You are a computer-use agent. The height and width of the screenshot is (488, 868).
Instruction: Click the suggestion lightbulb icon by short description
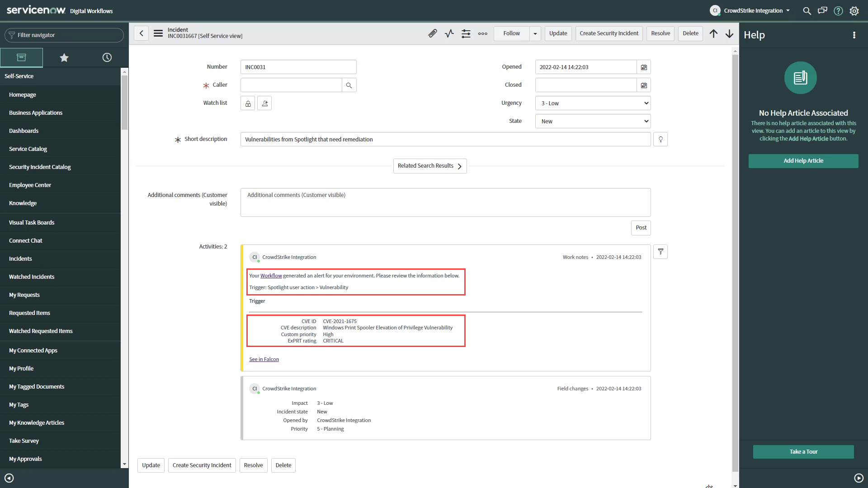pos(660,140)
